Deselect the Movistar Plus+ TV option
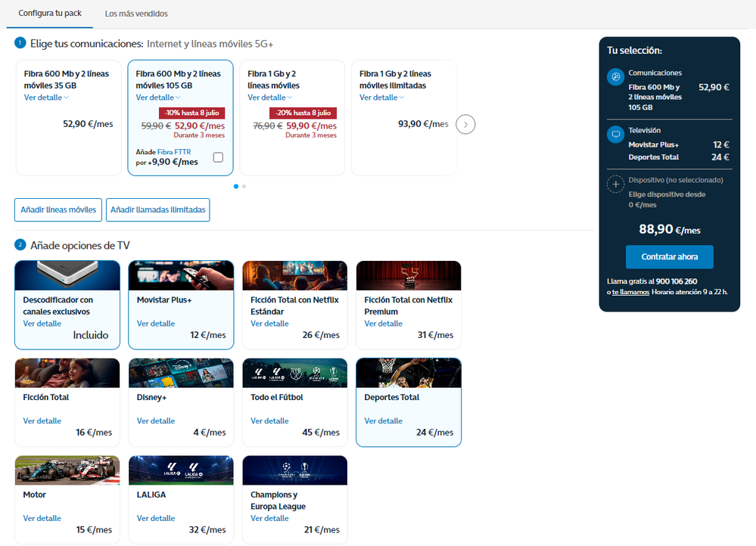This screenshot has width=756, height=546. 181,305
